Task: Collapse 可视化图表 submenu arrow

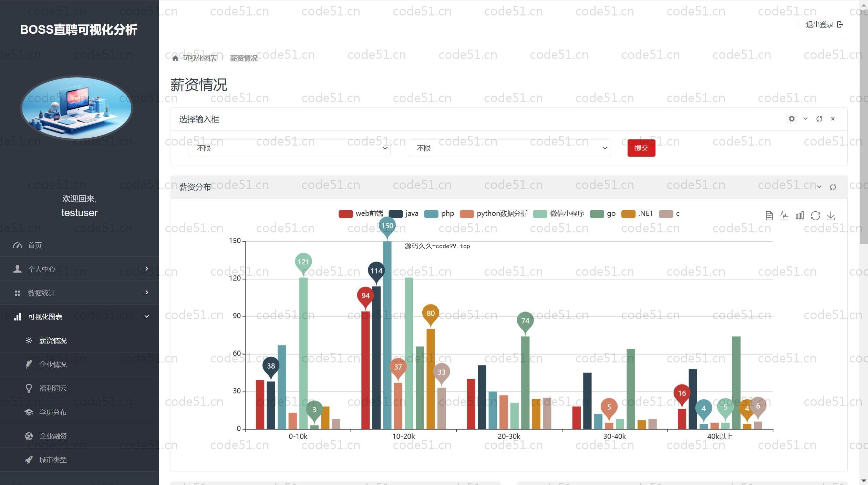Action: tap(147, 316)
